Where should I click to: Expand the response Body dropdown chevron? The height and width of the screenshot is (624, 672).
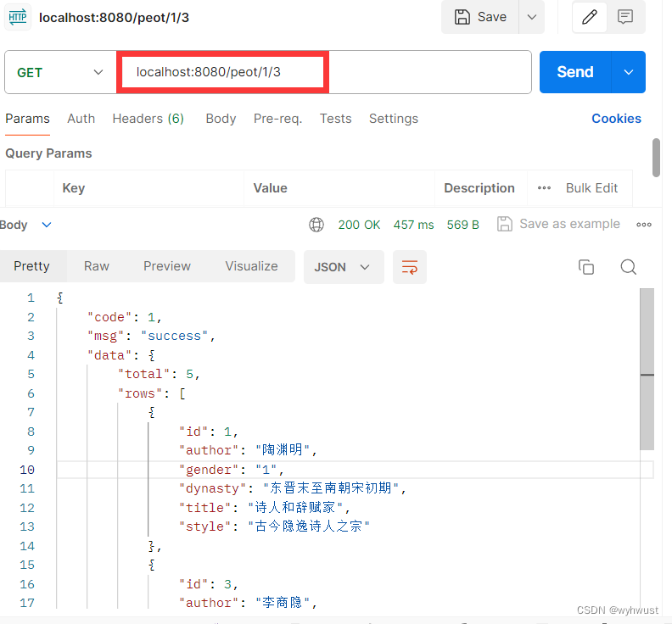click(47, 225)
